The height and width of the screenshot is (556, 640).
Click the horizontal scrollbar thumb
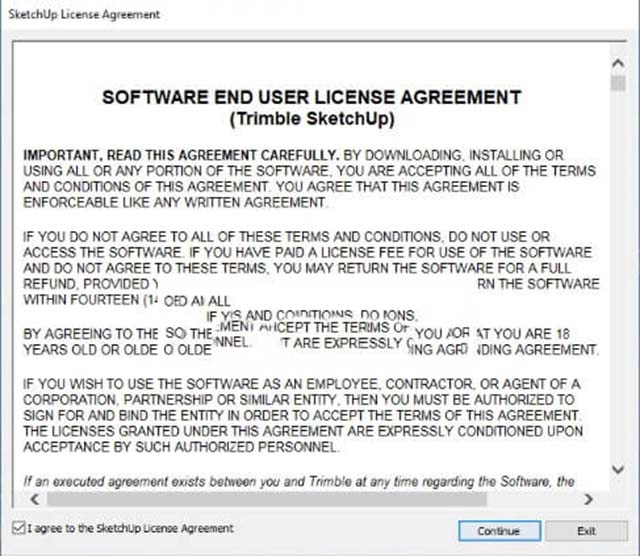coord(230,497)
